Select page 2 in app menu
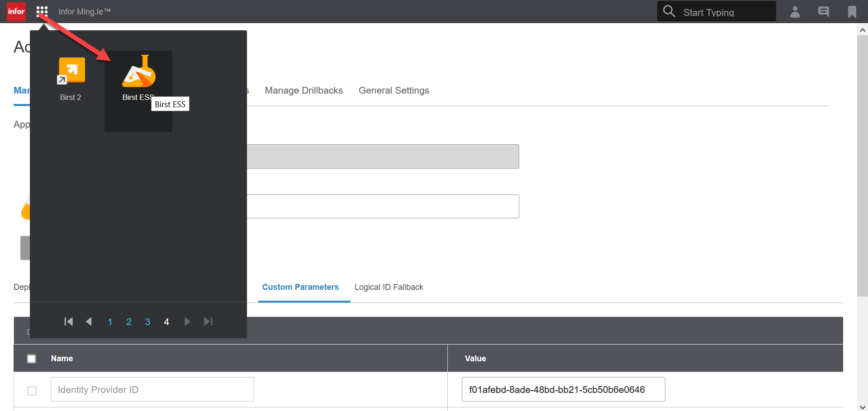This screenshot has width=868, height=411. [129, 322]
